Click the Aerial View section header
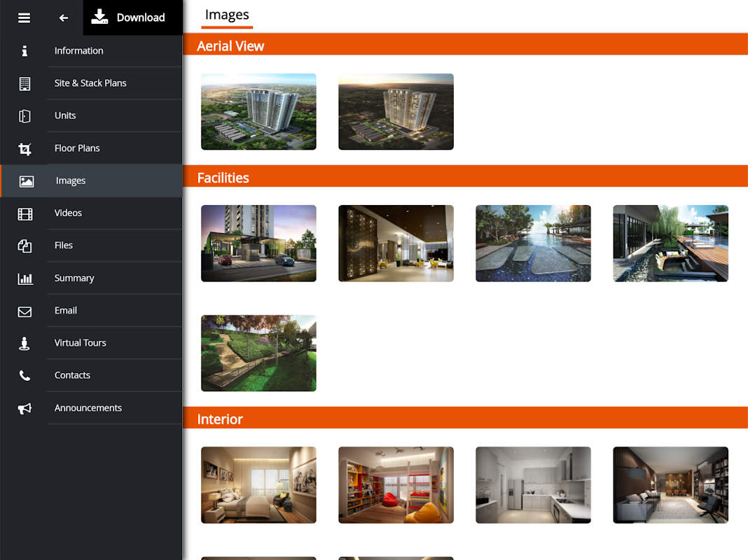The height and width of the screenshot is (560, 748). 465,44
